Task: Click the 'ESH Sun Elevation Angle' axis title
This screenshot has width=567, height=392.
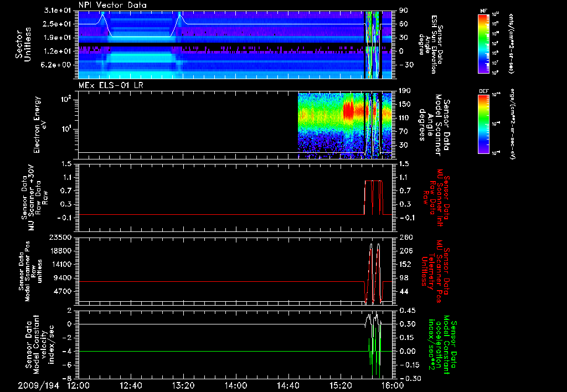Action: (x=430, y=44)
